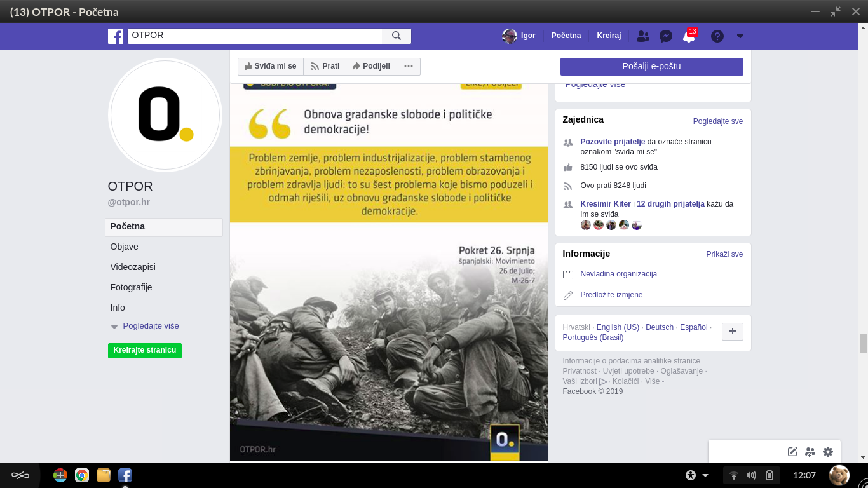Image resolution: width=868 pixels, height=488 pixels.
Task: Open Messenger messages icon
Action: 665,36
